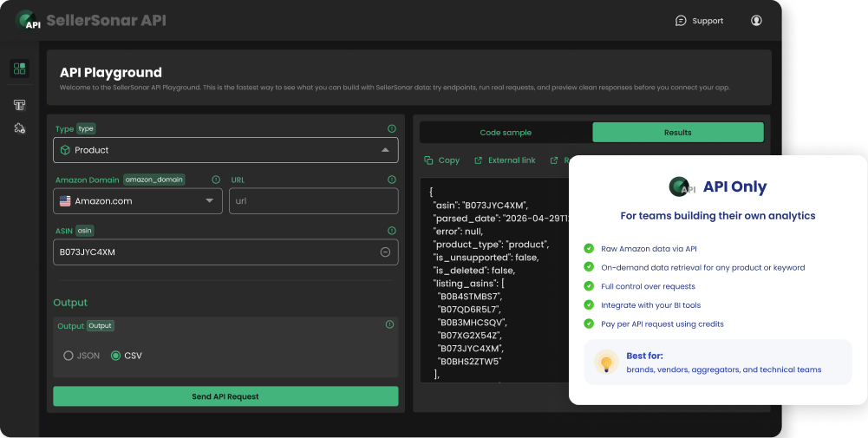868x438 pixels.
Task: Click the Copy button label
Action: tap(449, 160)
